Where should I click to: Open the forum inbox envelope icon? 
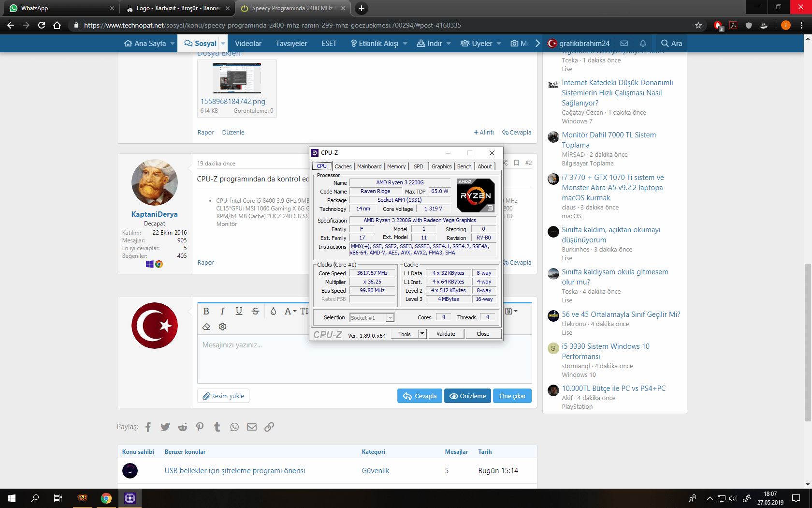[624, 43]
